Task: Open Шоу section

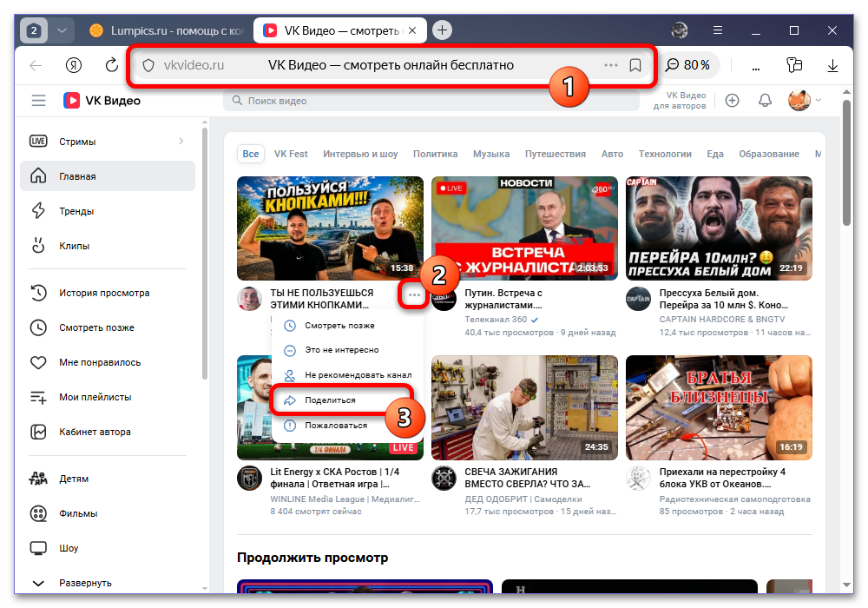Action: 108,548
